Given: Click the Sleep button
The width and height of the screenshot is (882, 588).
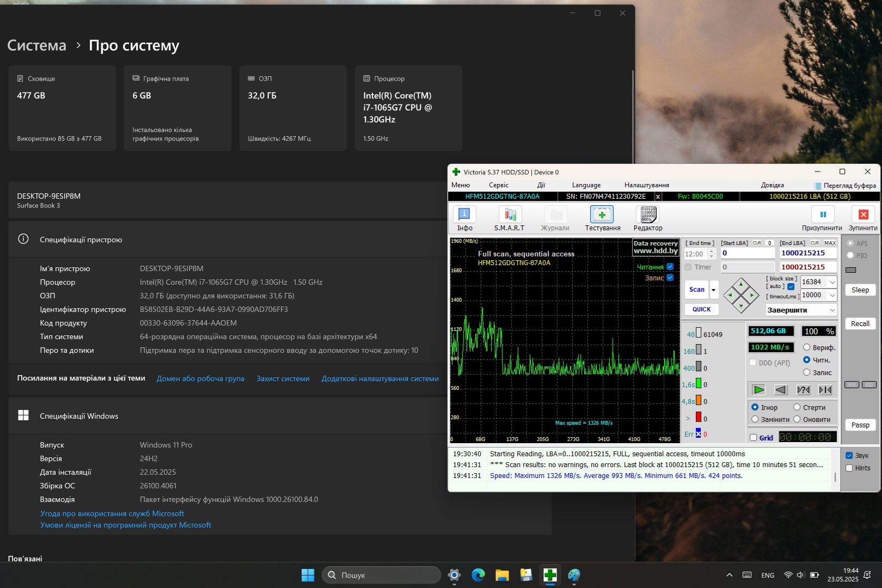Looking at the screenshot, I should tap(860, 290).
